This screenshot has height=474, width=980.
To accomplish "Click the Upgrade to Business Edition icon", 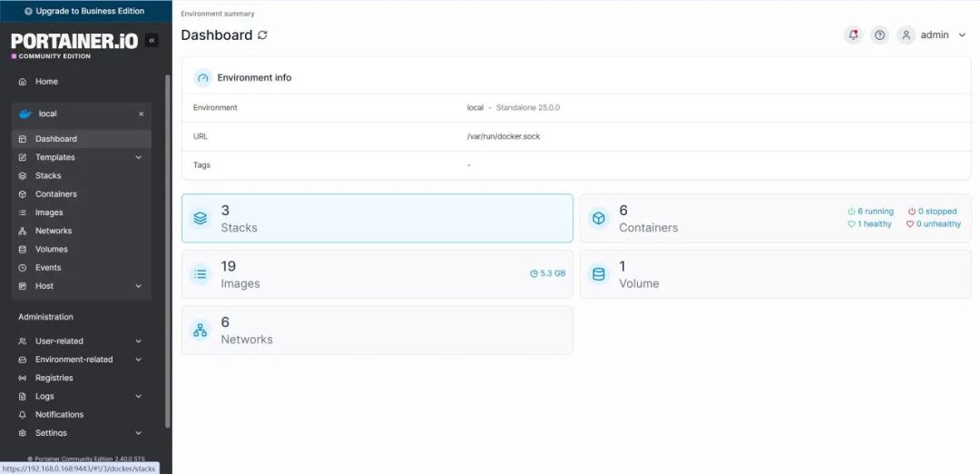I will (x=28, y=11).
